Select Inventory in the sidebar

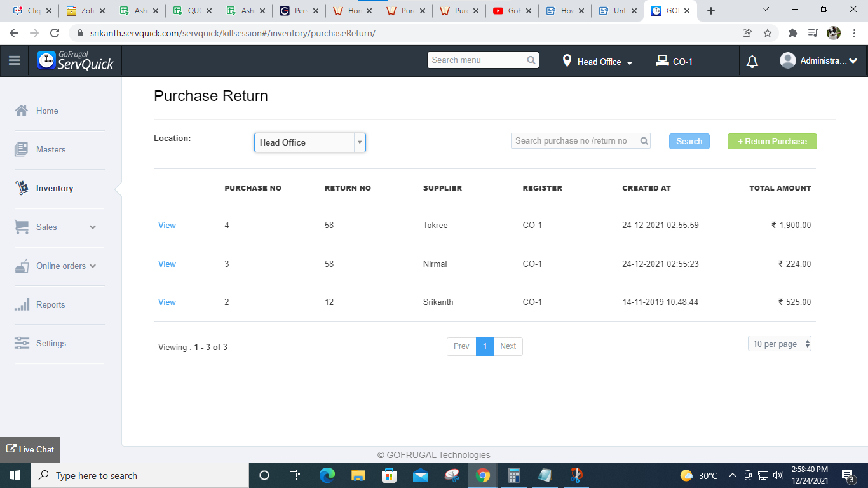pyautogui.click(x=55, y=188)
